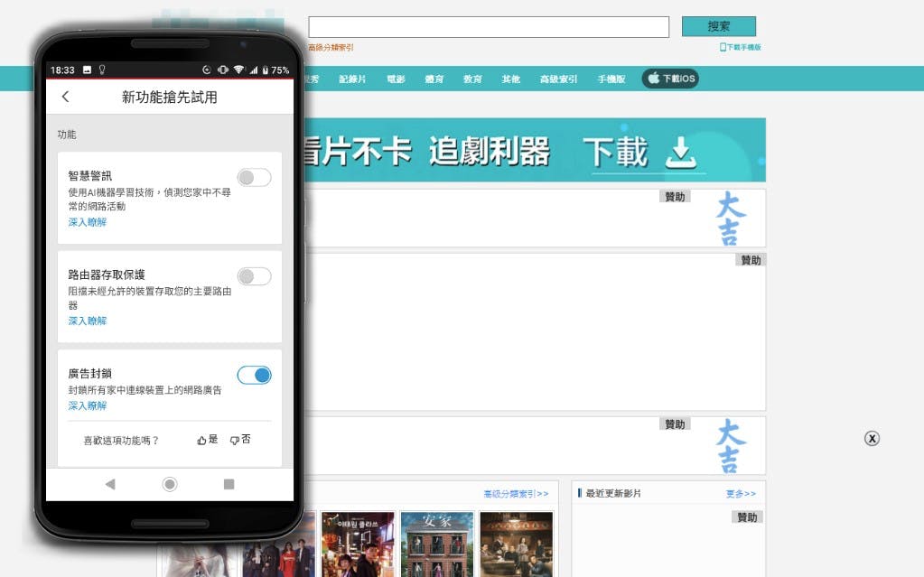Tap the back arrow in phone header
The height and width of the screenshot is (577, 924).
(x=65, y=97)
